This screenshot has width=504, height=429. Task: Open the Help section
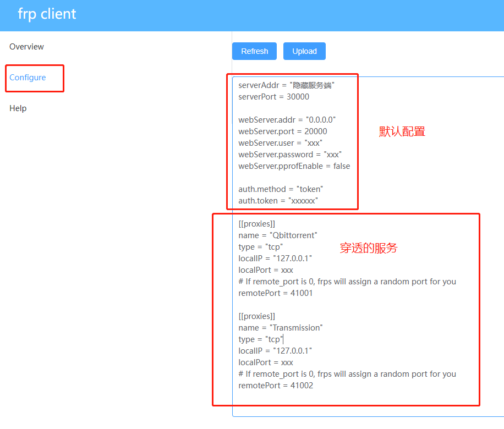(18, 108)
